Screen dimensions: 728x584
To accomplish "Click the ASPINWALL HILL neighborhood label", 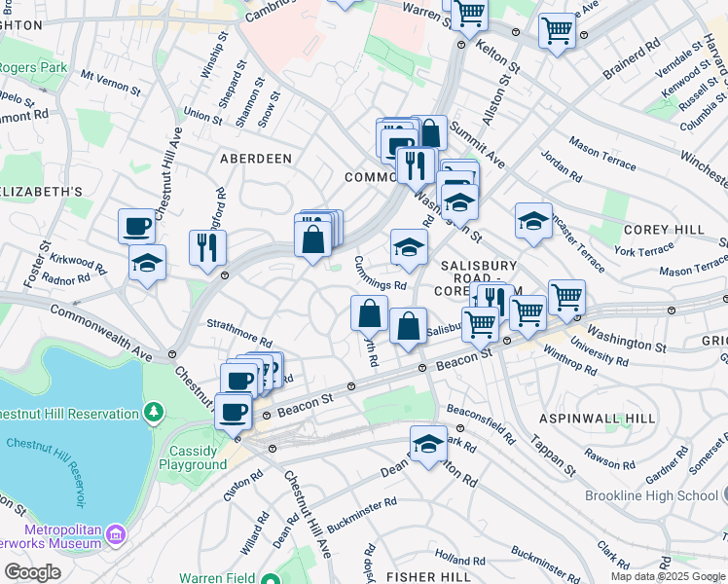I will tap(598, 419).
